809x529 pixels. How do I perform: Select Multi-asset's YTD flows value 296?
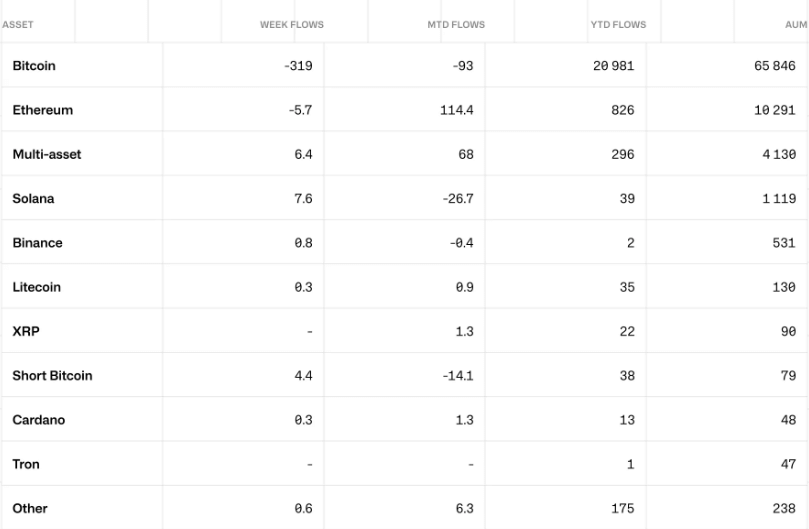(622, 154)
